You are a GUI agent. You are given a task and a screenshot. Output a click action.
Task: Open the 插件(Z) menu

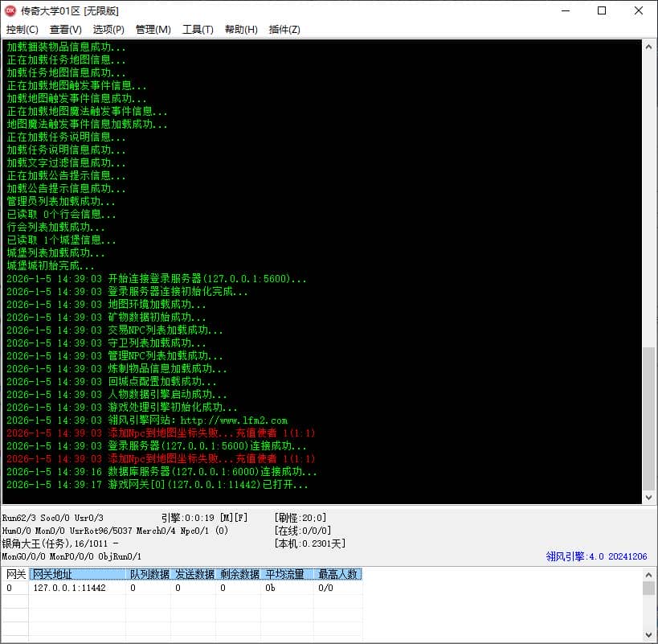click(x=284, y=30)
